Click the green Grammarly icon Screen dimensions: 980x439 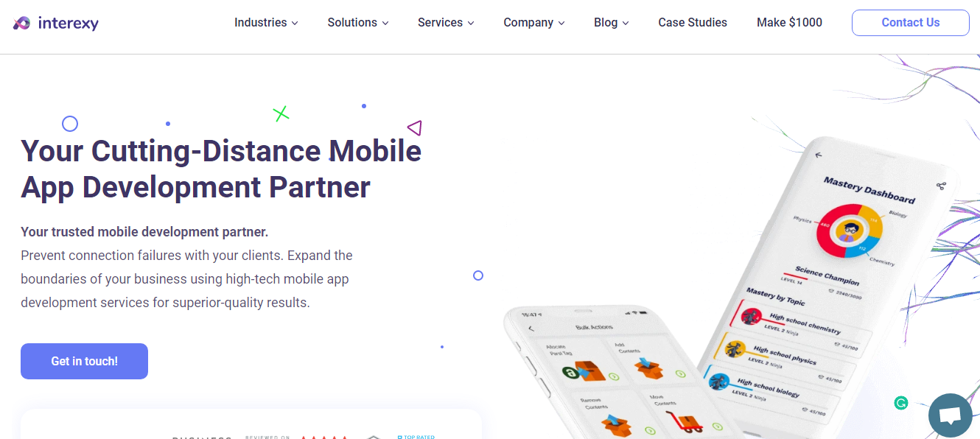click(900, 403)
